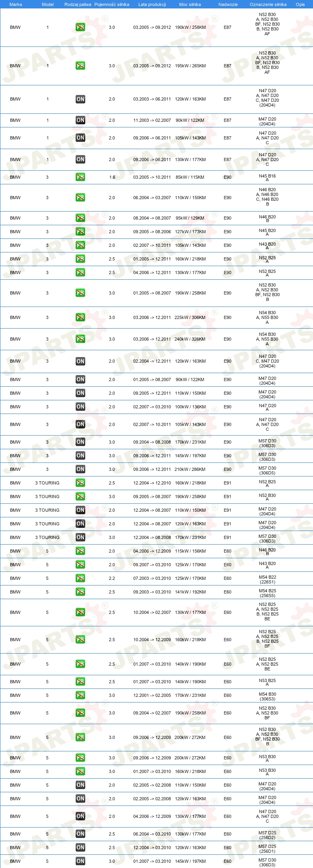313x868 pixels.
Task: Select the 03.2003 -> 06.2011 production years
Action: [152, 99]
